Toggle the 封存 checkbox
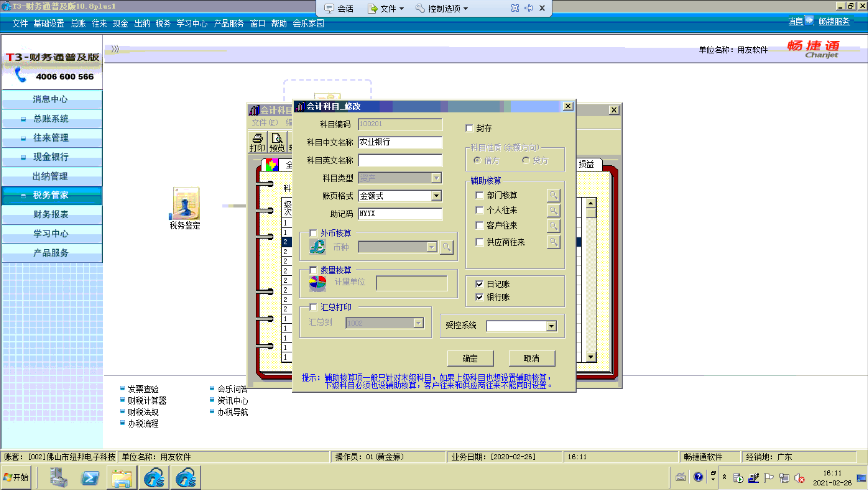The image size is (868, 490). [x=469, y=128]
